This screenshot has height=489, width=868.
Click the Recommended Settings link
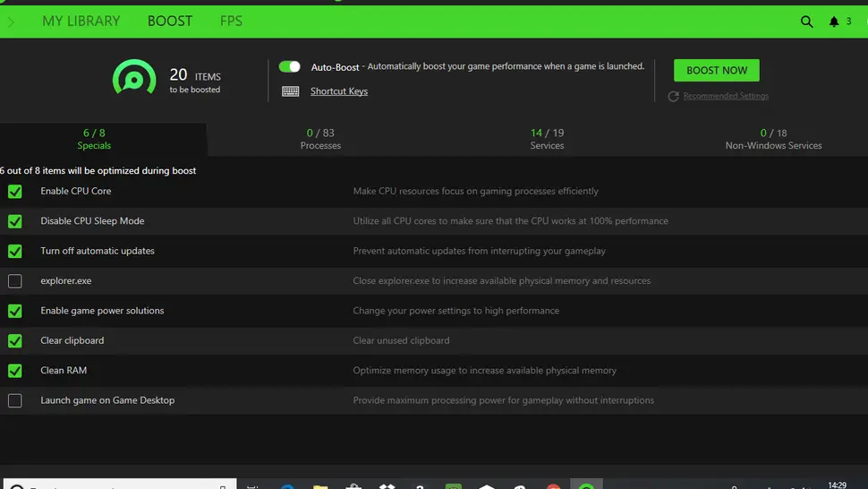726,96
